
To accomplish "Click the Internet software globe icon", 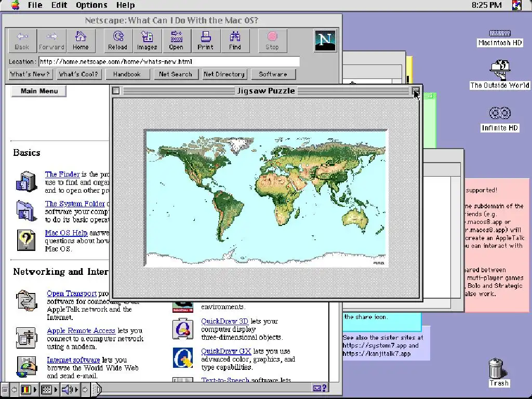I will (27, 367).
